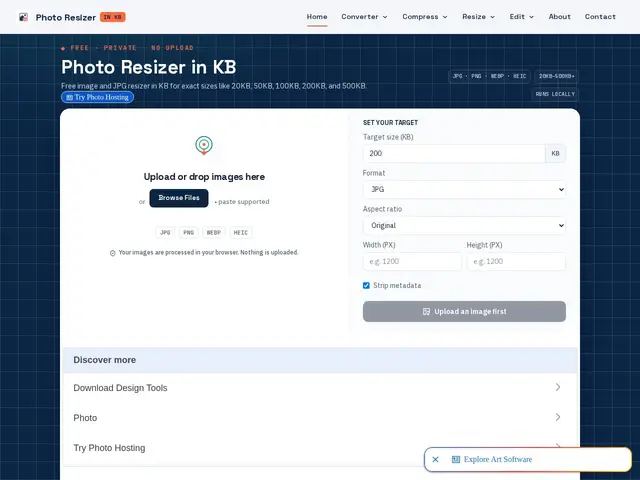Screen dimensions: 640x480
Task: Open Try Photo Hosting in Discover more
Action: [320, 448]
